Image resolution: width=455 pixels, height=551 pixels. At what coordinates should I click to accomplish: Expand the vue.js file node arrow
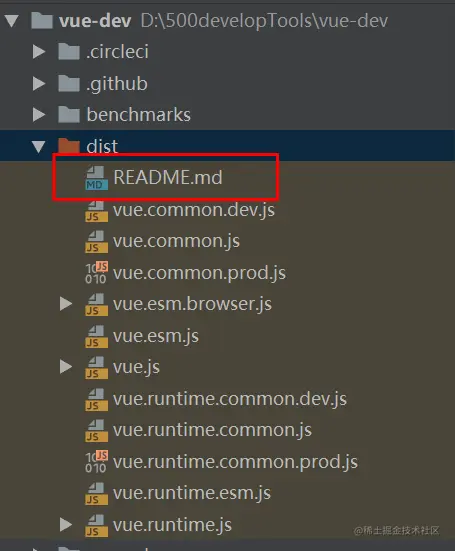pos(66,367)
